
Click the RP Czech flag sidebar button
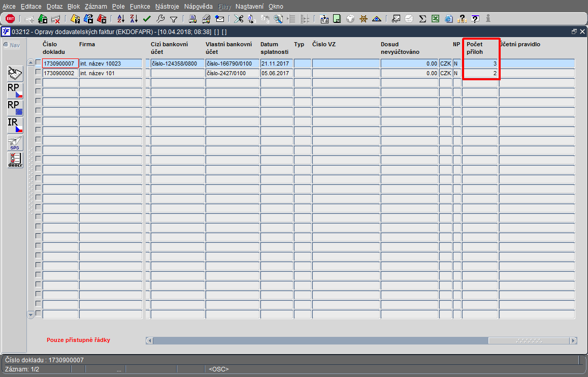click(x=15, y=91)
